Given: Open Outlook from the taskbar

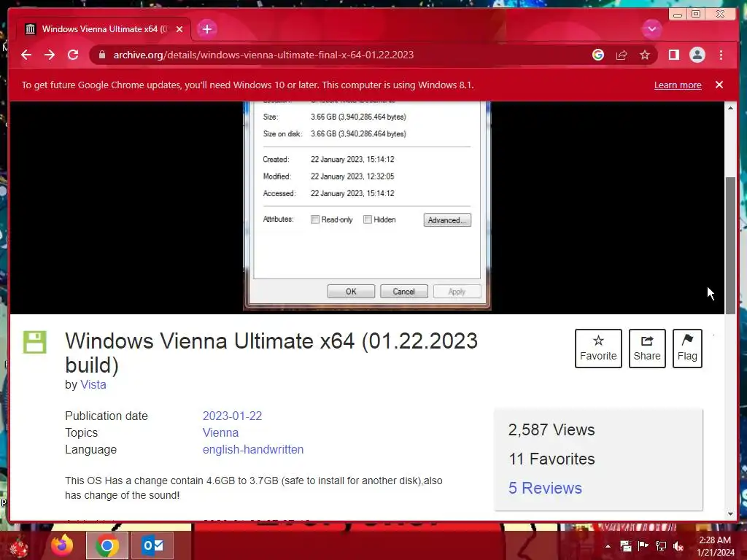Looking at the screenshot, I should tap(152, 545).
